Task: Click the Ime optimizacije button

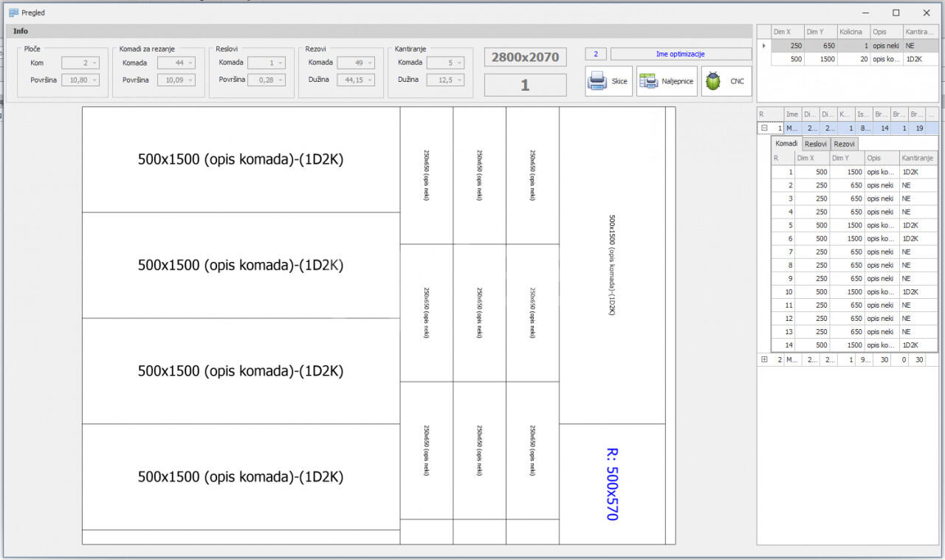Action: coord(680,54)
